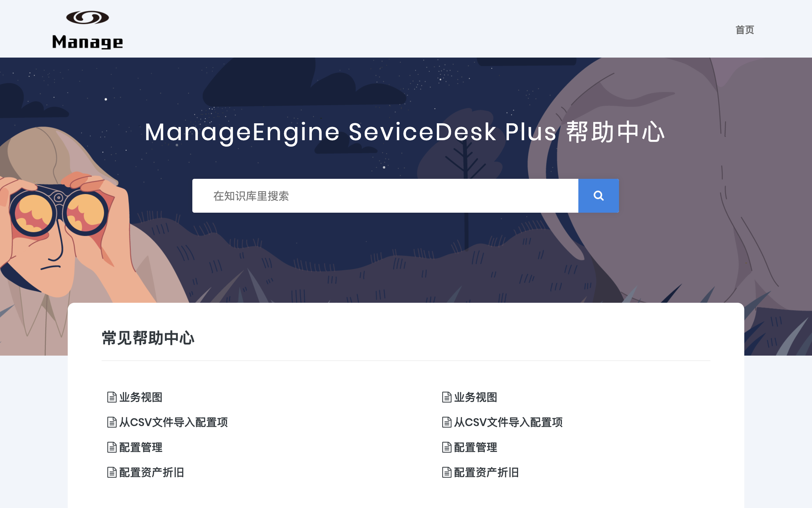The width and height of the screenshot is (812, 508).
Task: Open 从CSV文件导入配置项 in right column
Action: pos(508,422)
